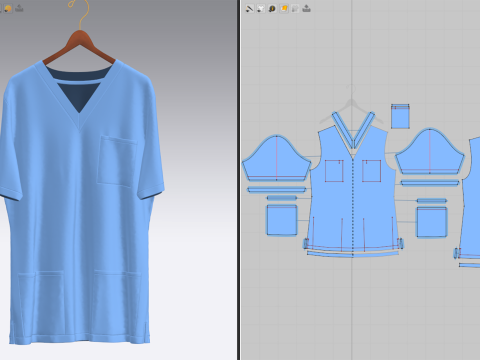Screen dimensions: 480x360
Task: Click the faded gray garment icon in 2D toolbar
Action: click(x=295, y=9)
